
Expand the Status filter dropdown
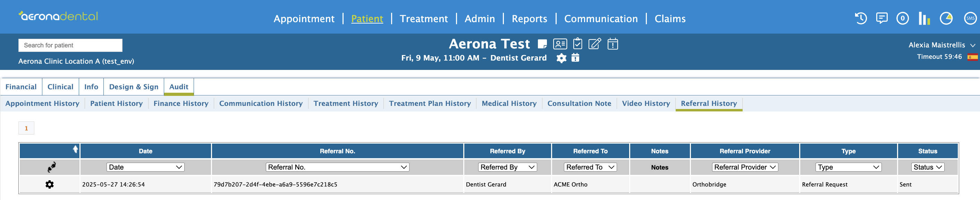(928, 167)
